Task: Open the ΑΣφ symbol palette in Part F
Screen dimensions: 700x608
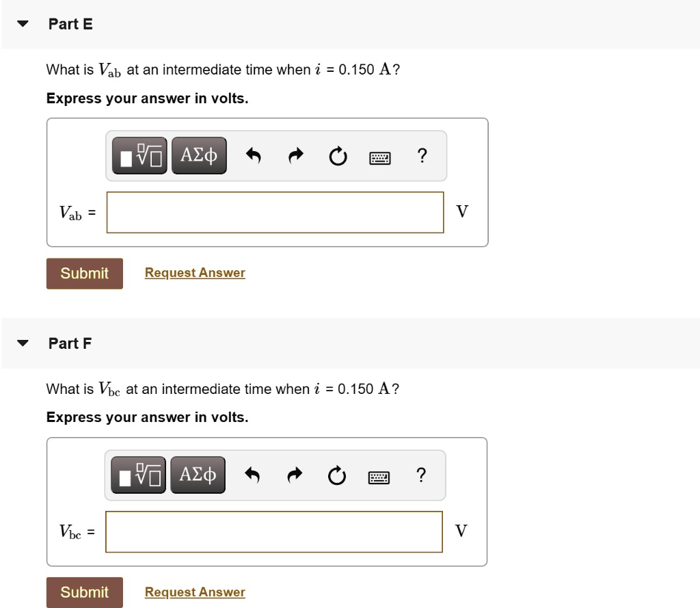Action: [198, 475]
